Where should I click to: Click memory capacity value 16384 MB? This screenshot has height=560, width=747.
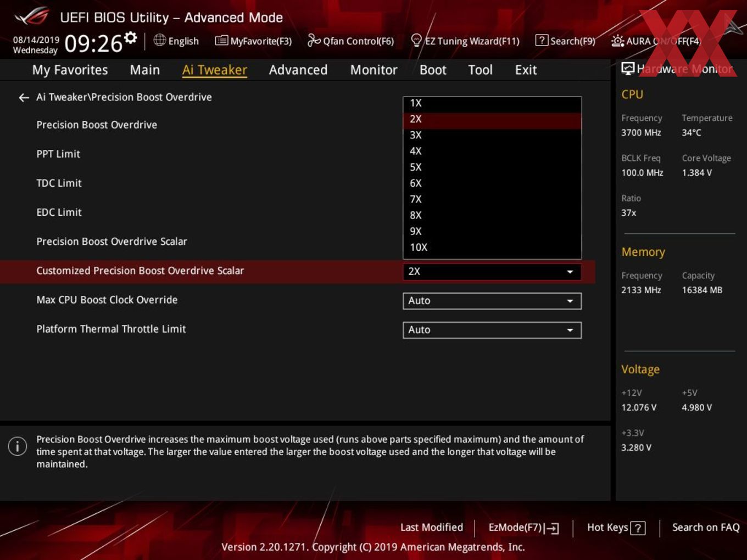702,290
